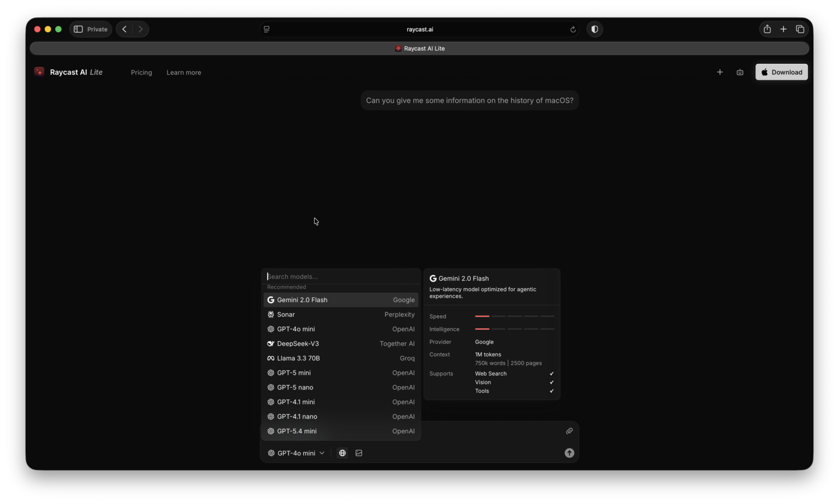
Task: Click the Raycast AI logo icon
Action: pyautogui.click(x=39, y=72)
